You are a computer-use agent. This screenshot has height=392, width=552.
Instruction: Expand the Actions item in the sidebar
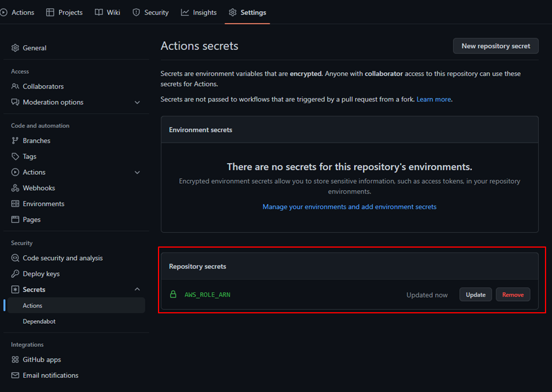point(137,172)
